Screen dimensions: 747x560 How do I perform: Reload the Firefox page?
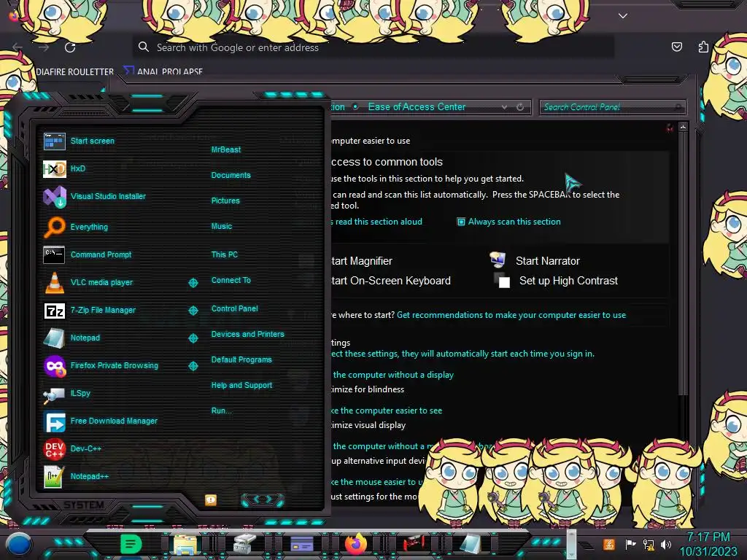(x=71, y=47)
